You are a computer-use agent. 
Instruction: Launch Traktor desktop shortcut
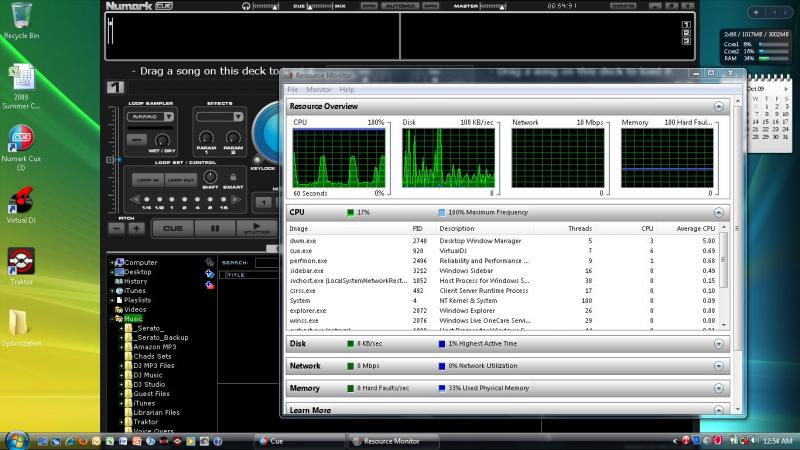(21, 266)
